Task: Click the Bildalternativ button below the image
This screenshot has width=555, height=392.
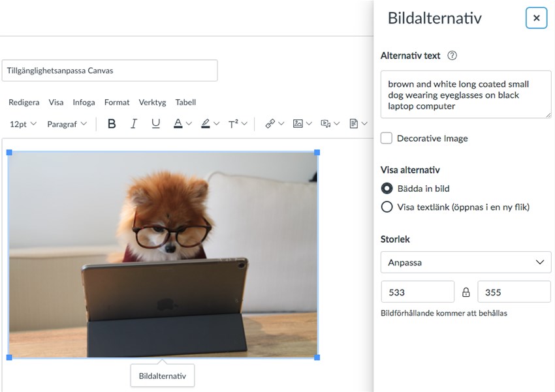Action: click(x=162, y=375)
